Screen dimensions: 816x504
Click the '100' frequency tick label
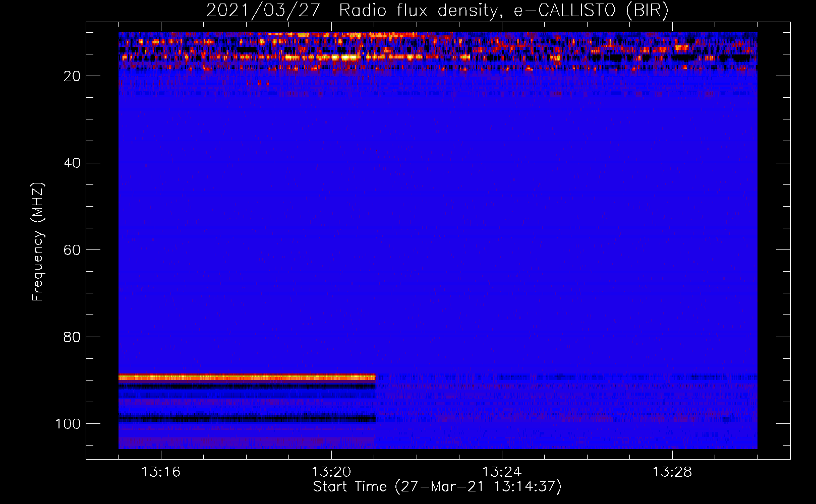click(x=68, y=424)
